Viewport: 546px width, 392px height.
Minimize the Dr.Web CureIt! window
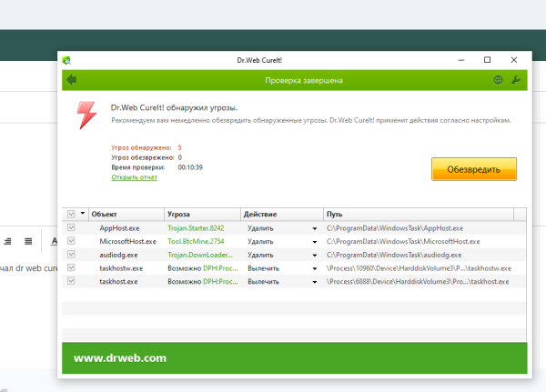point(461,60)
